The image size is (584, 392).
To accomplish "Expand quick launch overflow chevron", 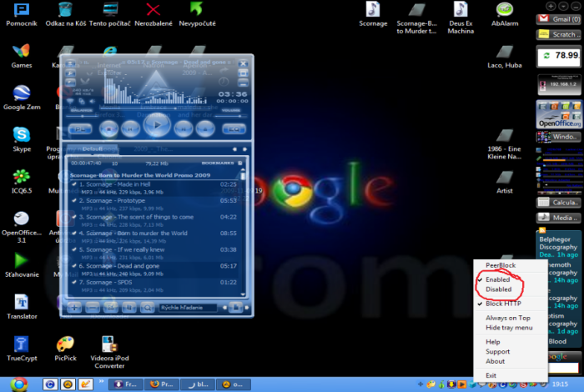I will tap(101, 381).
